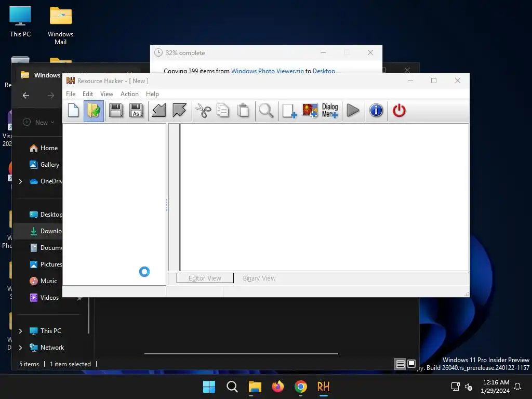Open the Edit menu in Resource Hacker
This screenshot has height=399, width=532.
pyautogui.click(x=87, y=94)
